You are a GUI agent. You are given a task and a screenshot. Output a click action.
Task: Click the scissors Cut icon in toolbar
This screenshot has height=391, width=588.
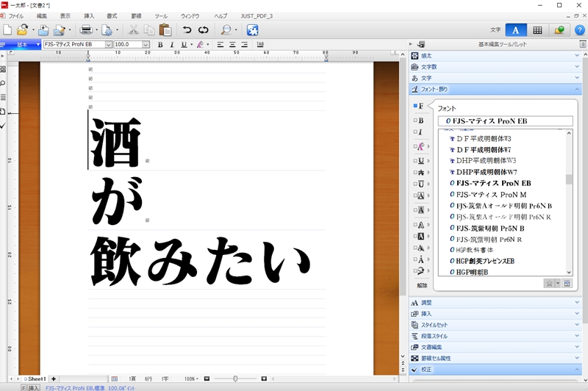click(134, 30)
